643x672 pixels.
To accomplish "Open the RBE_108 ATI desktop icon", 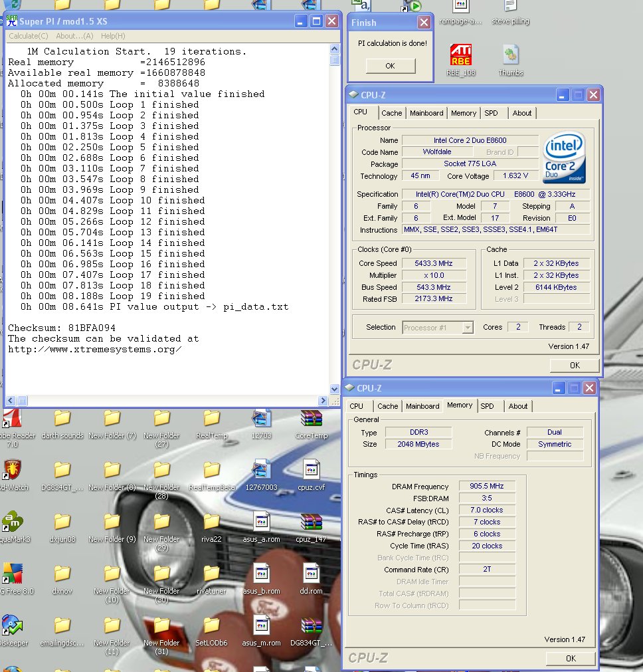I will point(461,55).
